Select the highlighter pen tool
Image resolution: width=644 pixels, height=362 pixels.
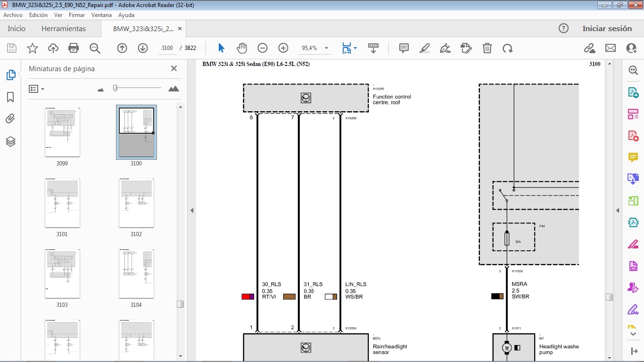click(x=425, y=48)
